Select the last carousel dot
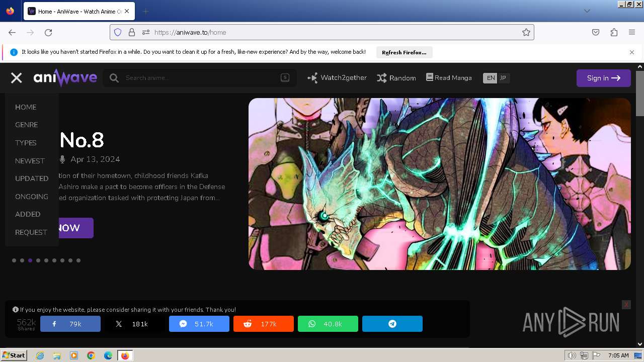Image resolution: width=644 pixels, height=362 pixels. (x=78, y=260)
